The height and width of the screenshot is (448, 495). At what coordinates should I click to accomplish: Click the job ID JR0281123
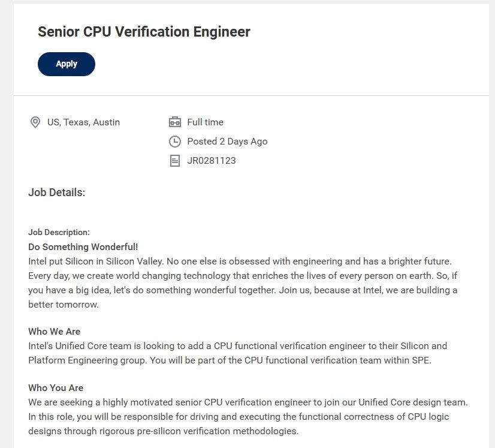[x=212, y=161]
